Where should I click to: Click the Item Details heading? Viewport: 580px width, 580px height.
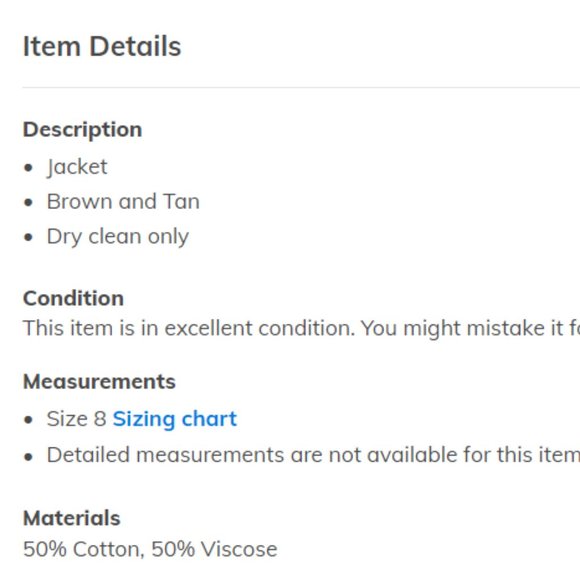tap(102, 47)
